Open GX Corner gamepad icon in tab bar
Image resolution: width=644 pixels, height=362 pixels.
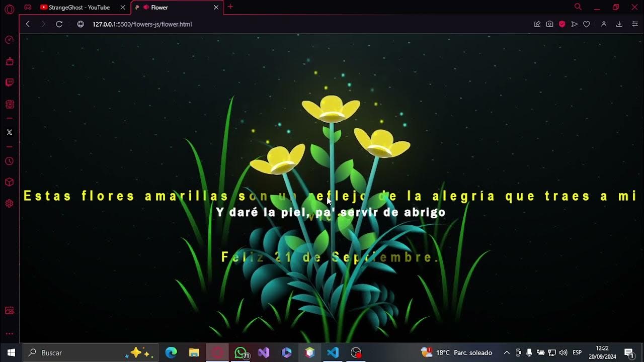(x=28, y=7)
